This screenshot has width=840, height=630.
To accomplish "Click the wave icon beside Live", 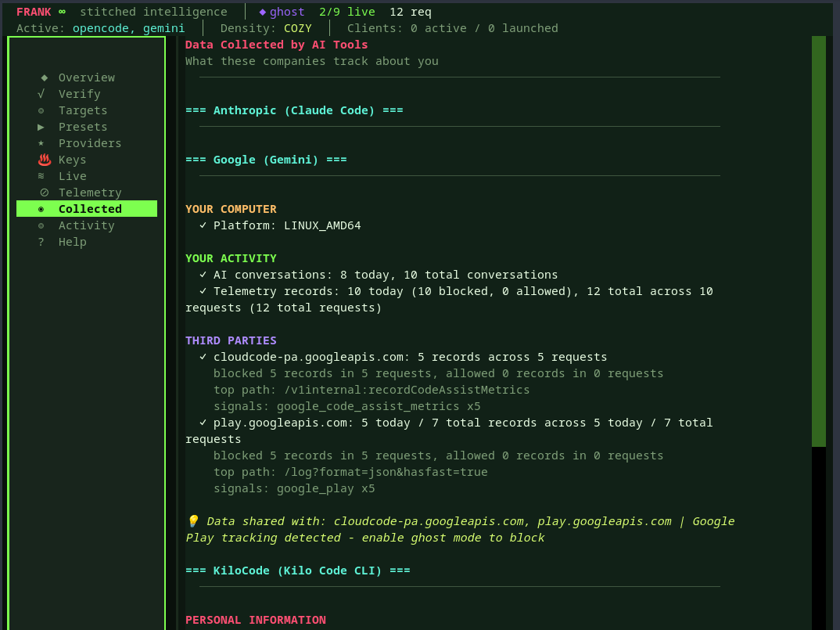I will tap(41, 176).
